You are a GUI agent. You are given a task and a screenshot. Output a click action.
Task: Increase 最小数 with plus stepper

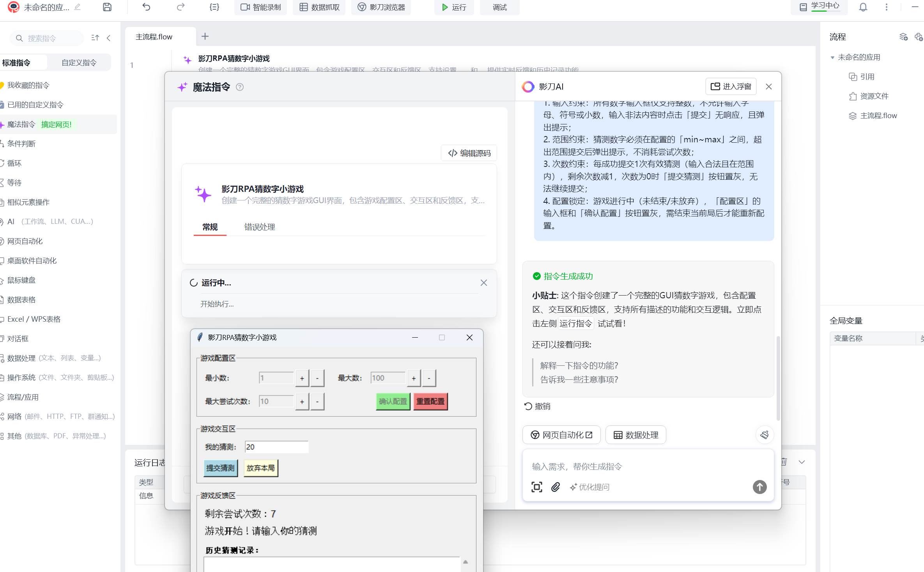coord(302,378)
